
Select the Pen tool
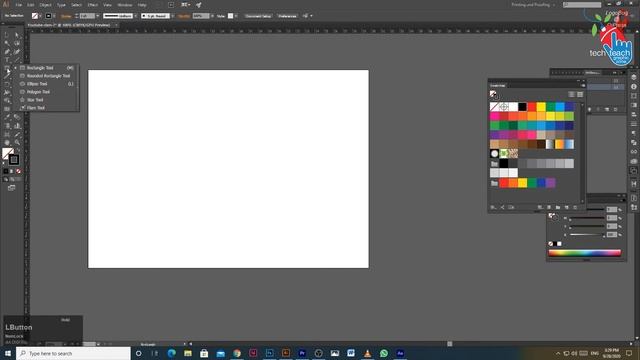pyautogui.click(x=7, y=52)
